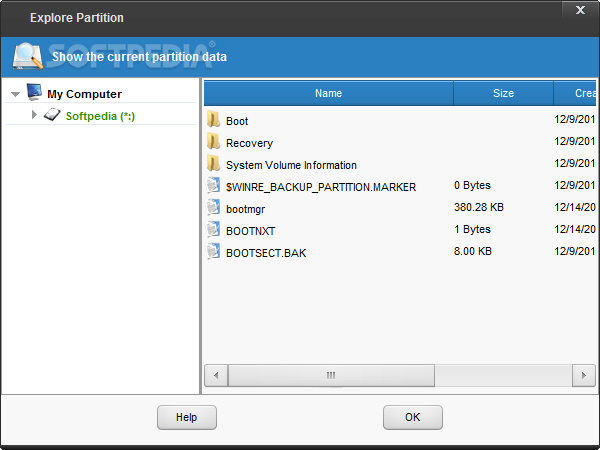The width and height of the screenshot is (600, 450).
Task: Confirm with the OK button
Action: pos(412,417)
